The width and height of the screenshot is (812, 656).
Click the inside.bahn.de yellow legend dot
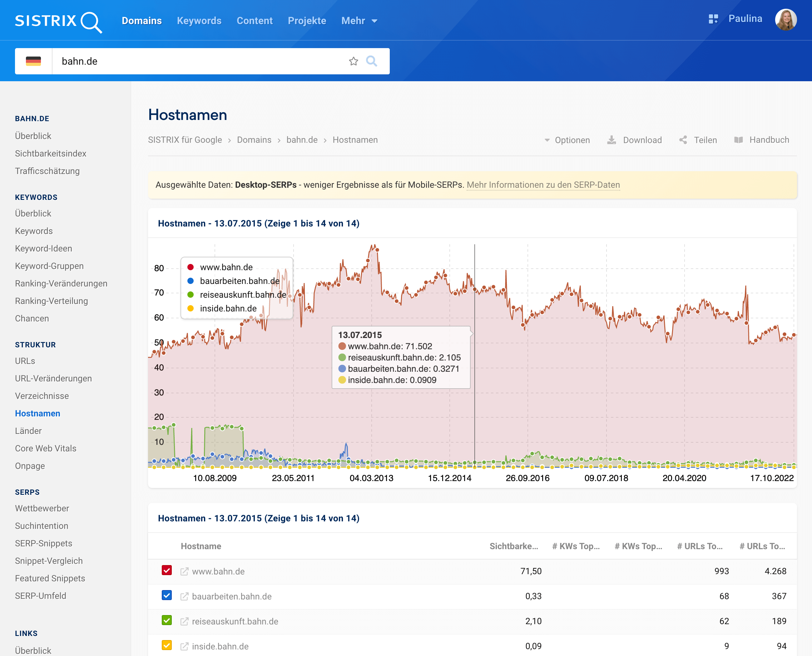(x=191, y=308)
